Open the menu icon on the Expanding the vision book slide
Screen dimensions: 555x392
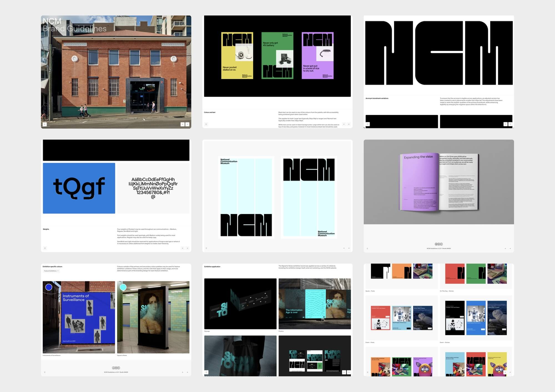pyautogui.click(x=368, y=248)
